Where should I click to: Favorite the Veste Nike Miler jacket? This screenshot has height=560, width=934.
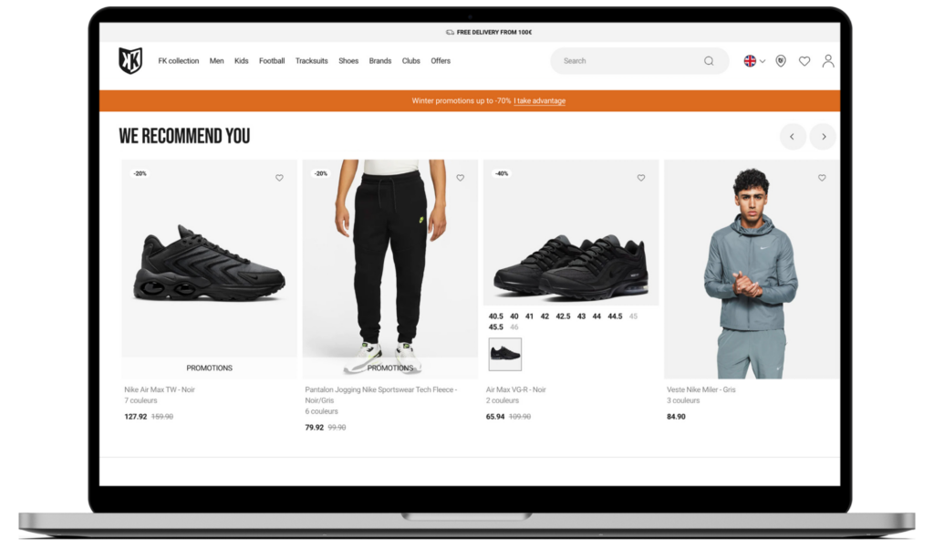[x=822, y=178]
